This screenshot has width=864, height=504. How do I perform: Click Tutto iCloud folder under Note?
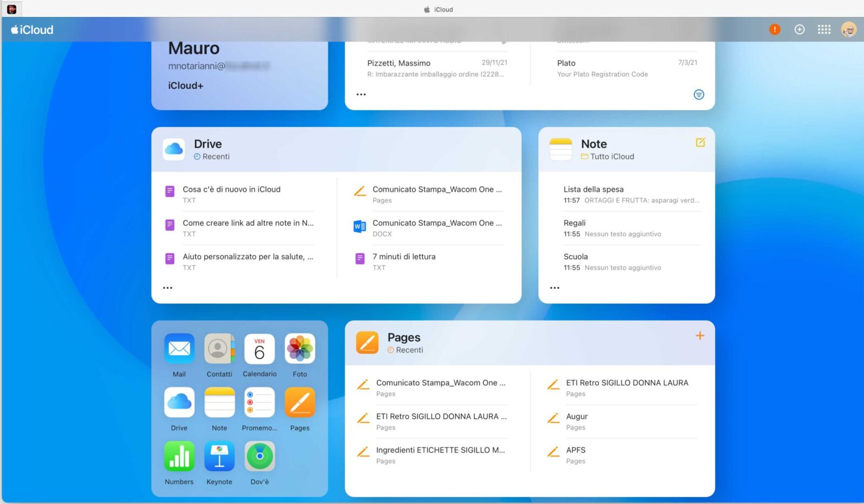[607, 156]
